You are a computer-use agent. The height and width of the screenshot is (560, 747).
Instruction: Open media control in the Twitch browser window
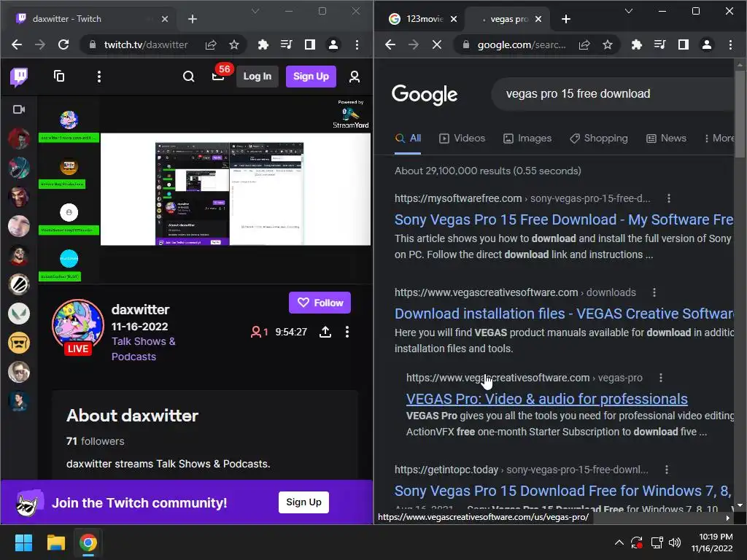click(x=286, y=44)
